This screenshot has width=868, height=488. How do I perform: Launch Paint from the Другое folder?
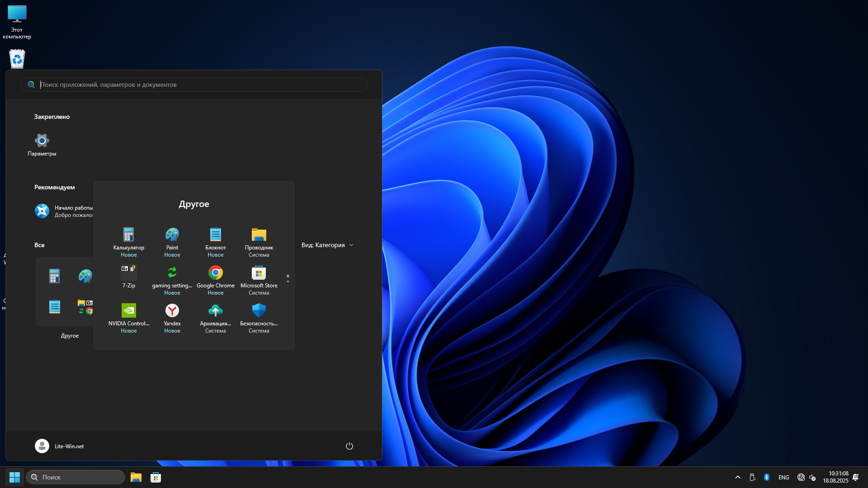[172, 235]
